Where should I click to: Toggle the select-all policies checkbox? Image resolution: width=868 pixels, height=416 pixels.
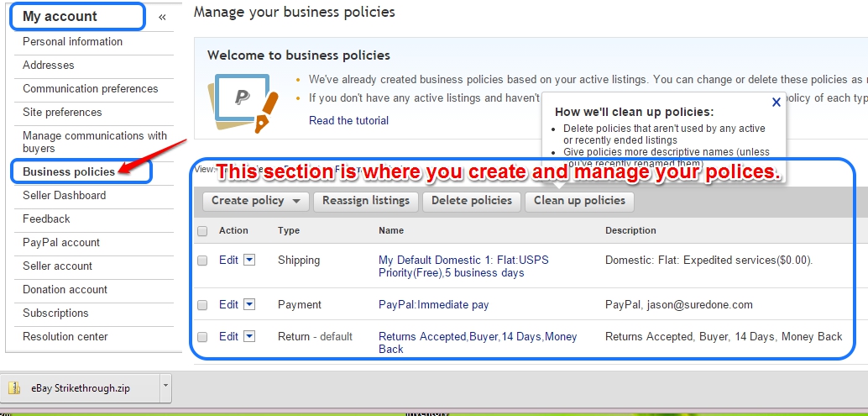[x=202, y=231]
